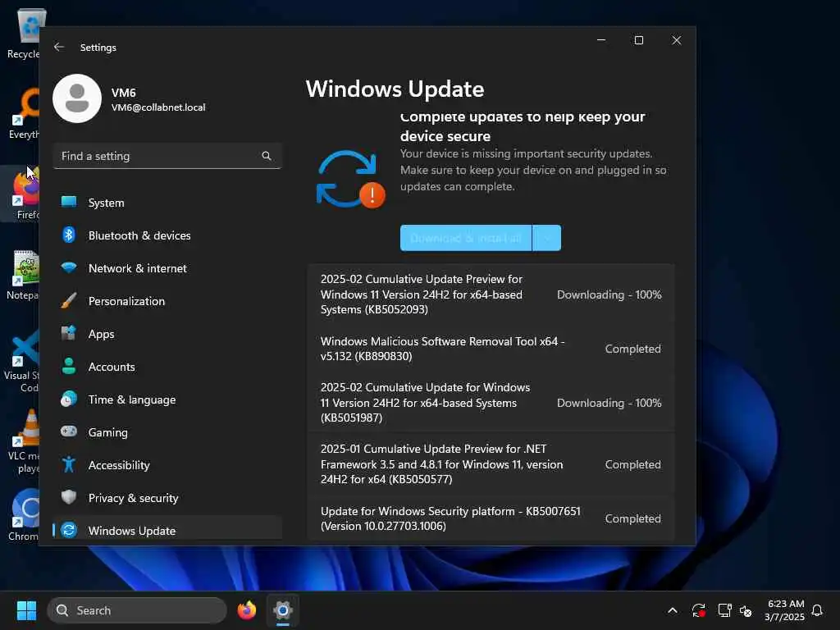Select the KB5051987 Cumulative Update row
Viewport: 840px width, 630px height.
[491, 402]
